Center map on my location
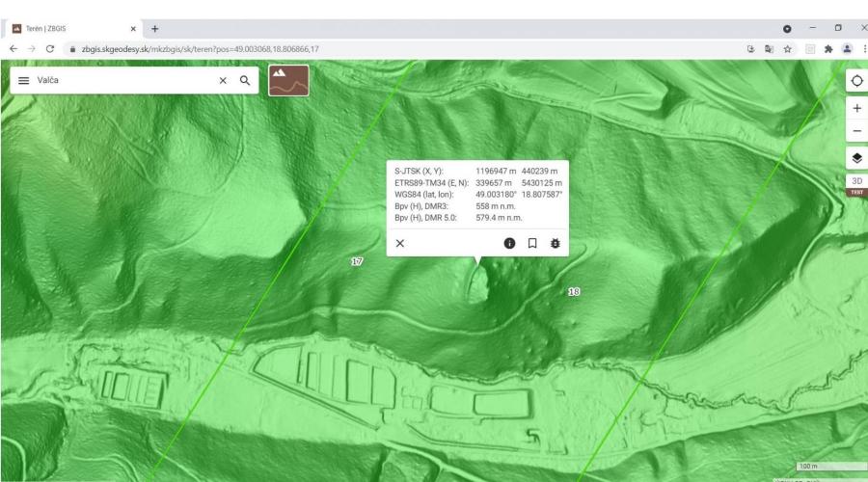Screen dimensions: 868x482 pyautogui.click(x=857, y=81)
